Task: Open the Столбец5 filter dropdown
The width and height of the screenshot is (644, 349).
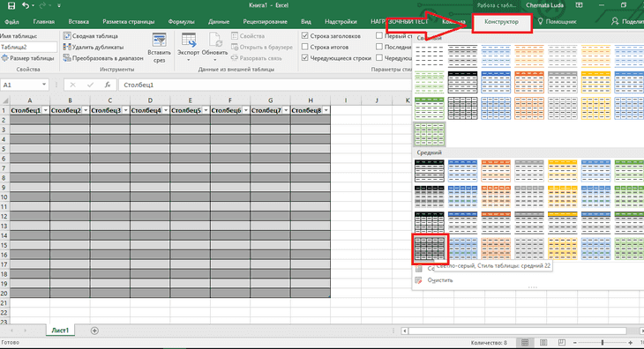Action: (206, 110)
